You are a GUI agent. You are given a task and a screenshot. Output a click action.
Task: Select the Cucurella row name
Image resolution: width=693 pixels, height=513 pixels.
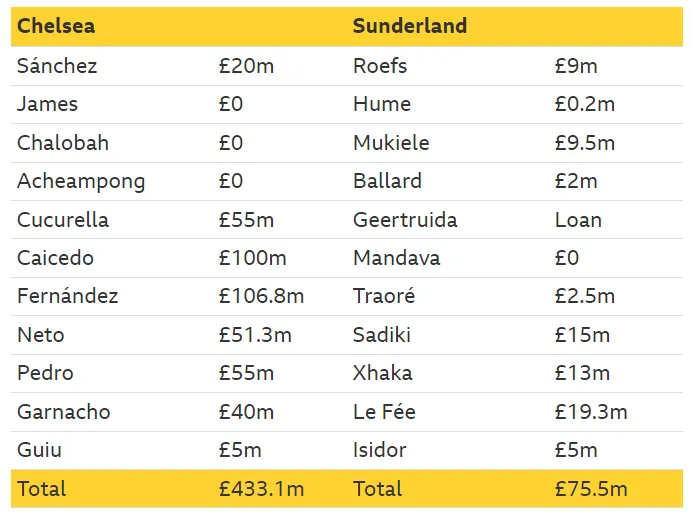pyautogui.click(x=63, y=220)
